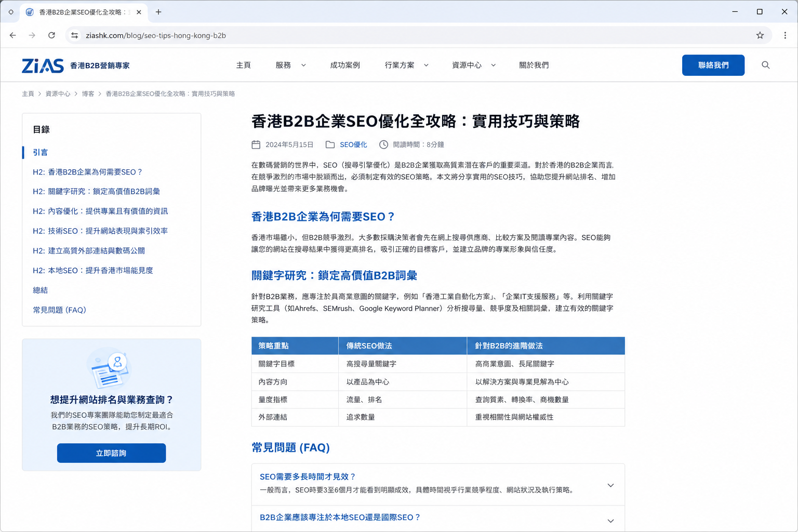Go to 主頁 in navigation
Screen dimensions: 798x532
click(x=243, y=65)
